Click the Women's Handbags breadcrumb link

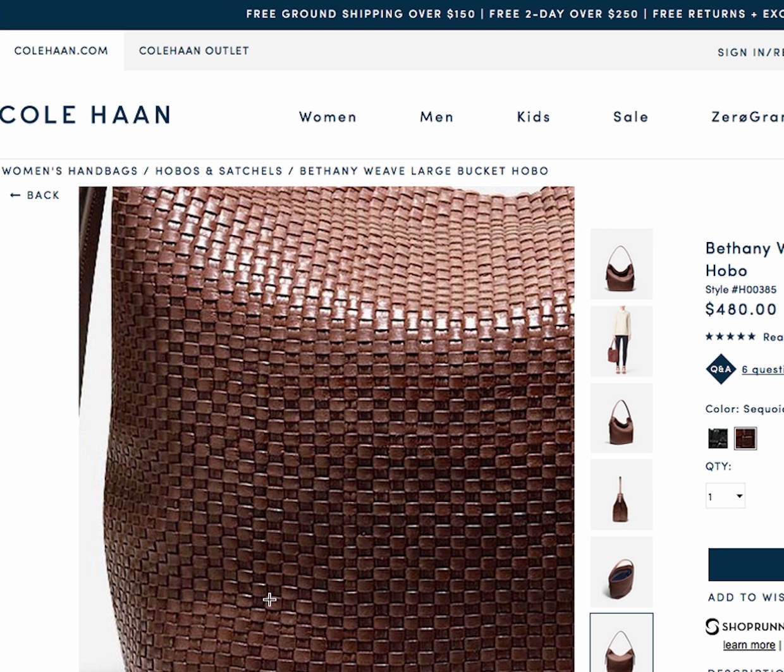(x=70, y=171)
